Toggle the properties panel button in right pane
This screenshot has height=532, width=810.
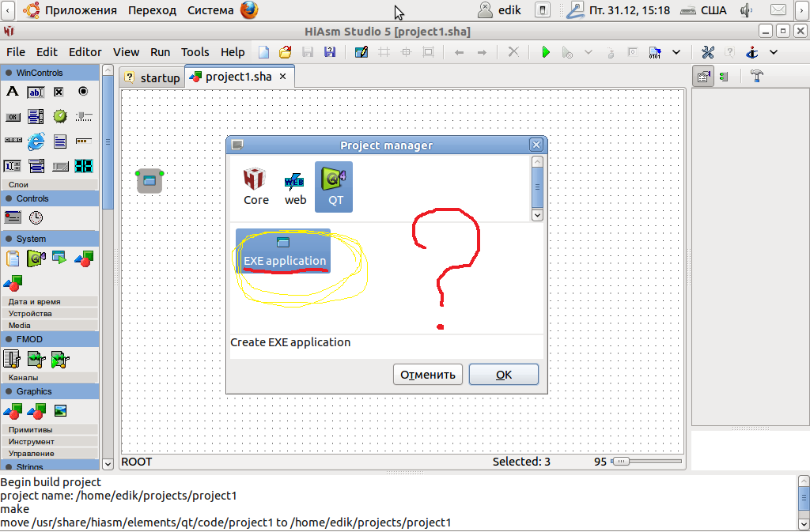pyautogui.click(x=702, y=77)
